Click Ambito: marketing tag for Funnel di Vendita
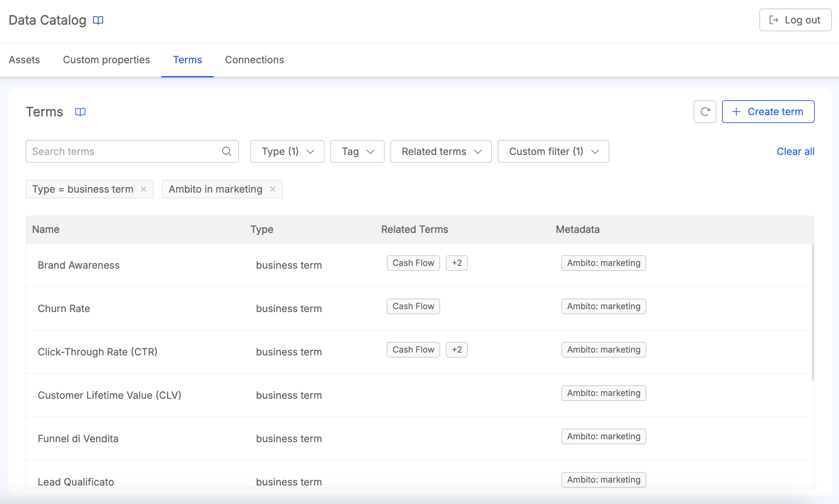This screenshot has width=839, height=504. (604, 436)
